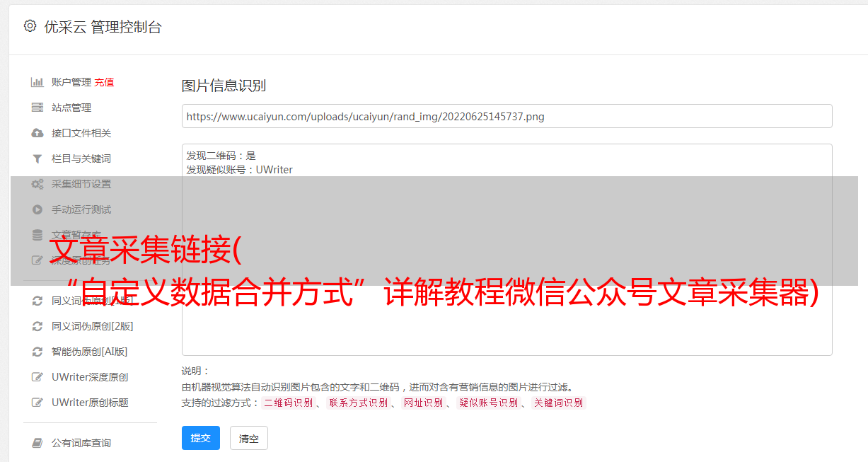Select 智能伪原创[AI版] in the sidebar
This screenshot has width=868, height=462.
[90, 352]
